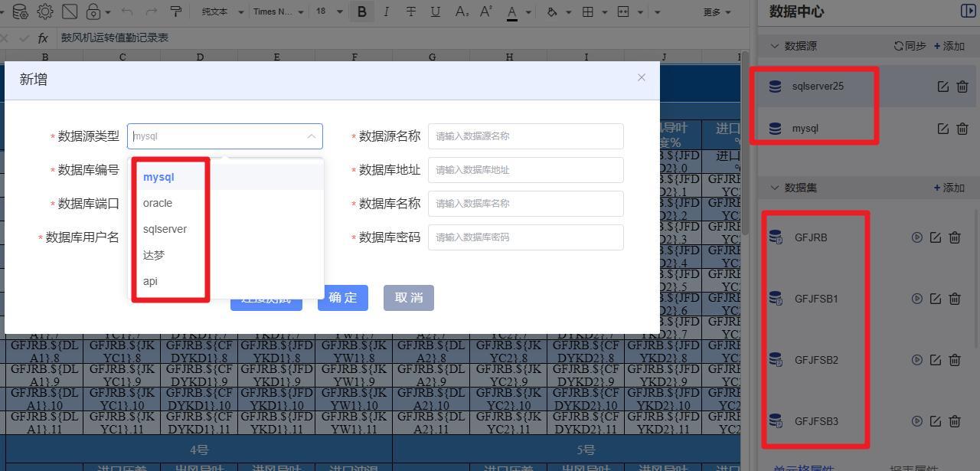Collapse the 数据源 section
The width and height of the screenshot is (980, 471).
[x=774, y=46]
